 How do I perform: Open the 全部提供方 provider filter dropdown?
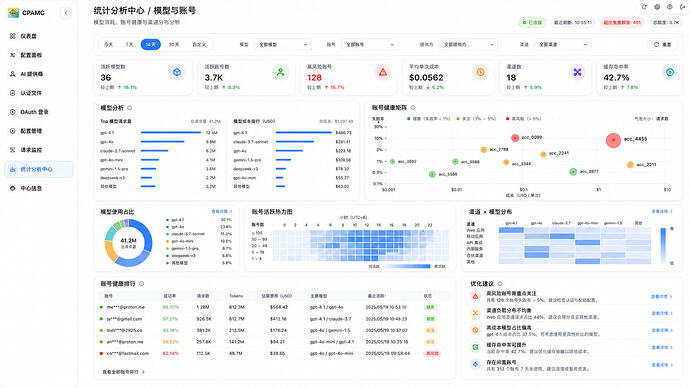tap(468, 44)
